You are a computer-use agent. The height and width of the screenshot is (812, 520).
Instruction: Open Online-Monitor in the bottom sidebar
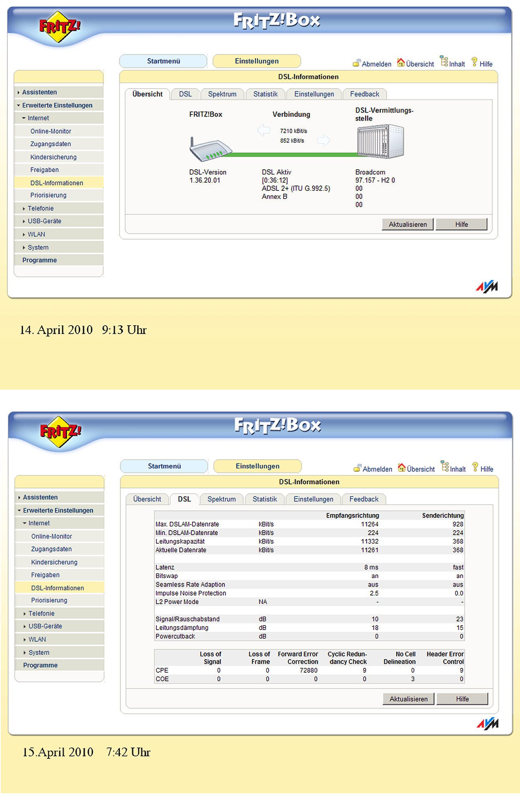coord(60,536)
